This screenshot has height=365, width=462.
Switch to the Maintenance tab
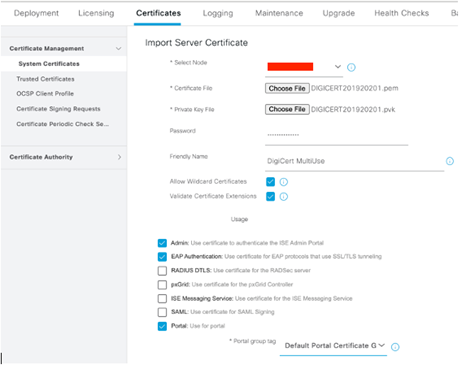pyautogui.click(x=279, y=13)
